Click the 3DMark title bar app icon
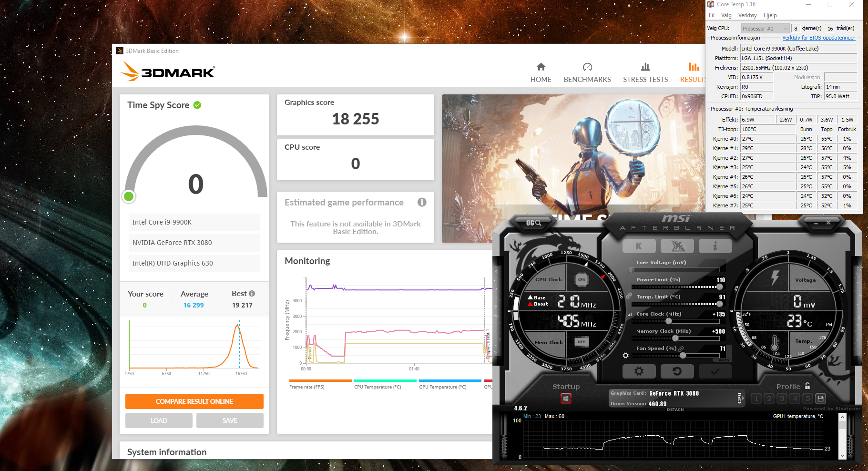Screen dimensions: 868x471 point(120,51)
